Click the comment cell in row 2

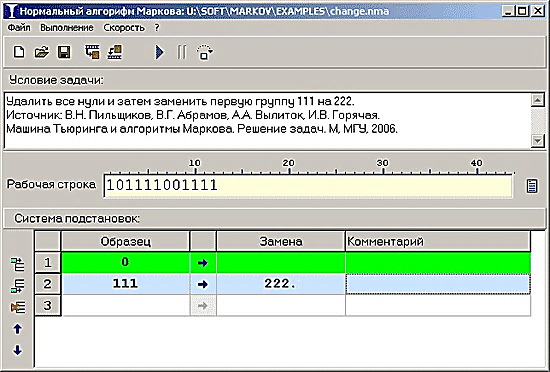[x=438, y=284]
